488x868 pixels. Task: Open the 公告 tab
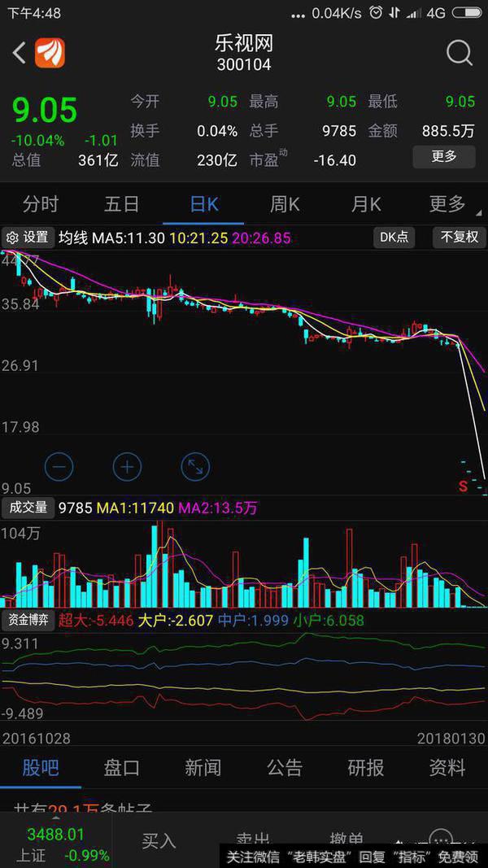(285, 768)
